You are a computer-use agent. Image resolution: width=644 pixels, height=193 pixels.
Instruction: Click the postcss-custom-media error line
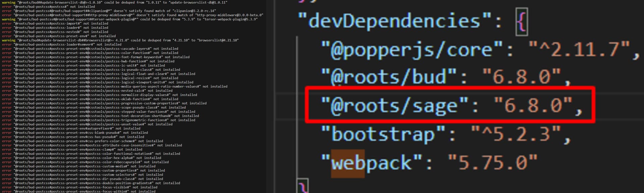tap(79, 166)
